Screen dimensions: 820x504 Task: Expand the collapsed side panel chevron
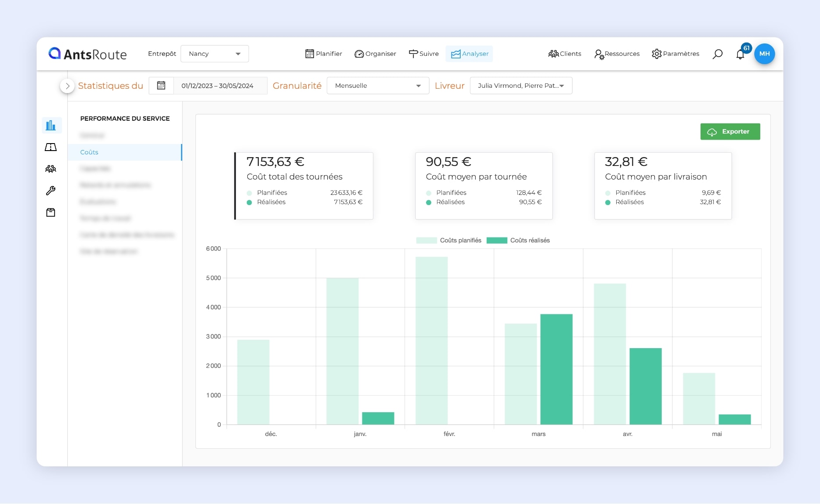(67, 86)
